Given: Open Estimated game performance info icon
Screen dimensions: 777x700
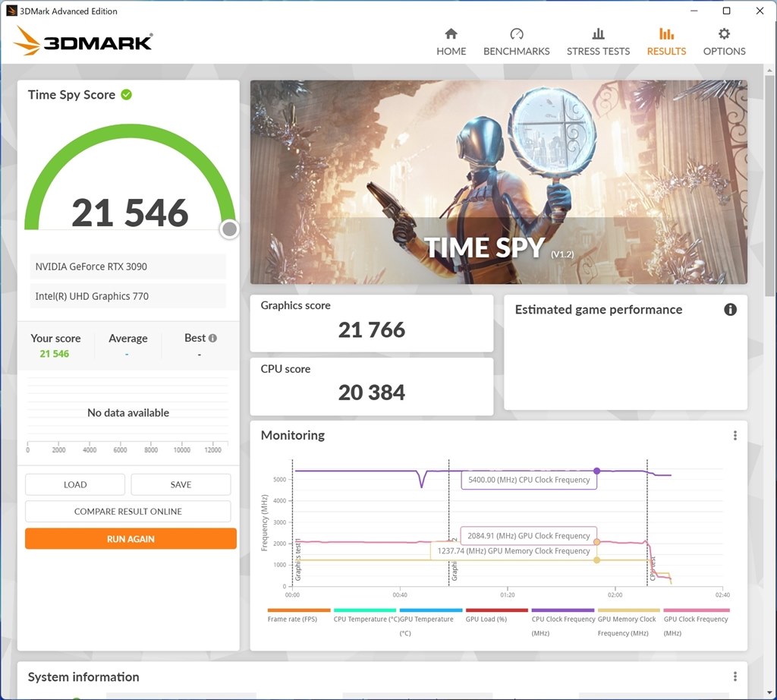Looking at the screenshot, I should [x=730, y=309].
